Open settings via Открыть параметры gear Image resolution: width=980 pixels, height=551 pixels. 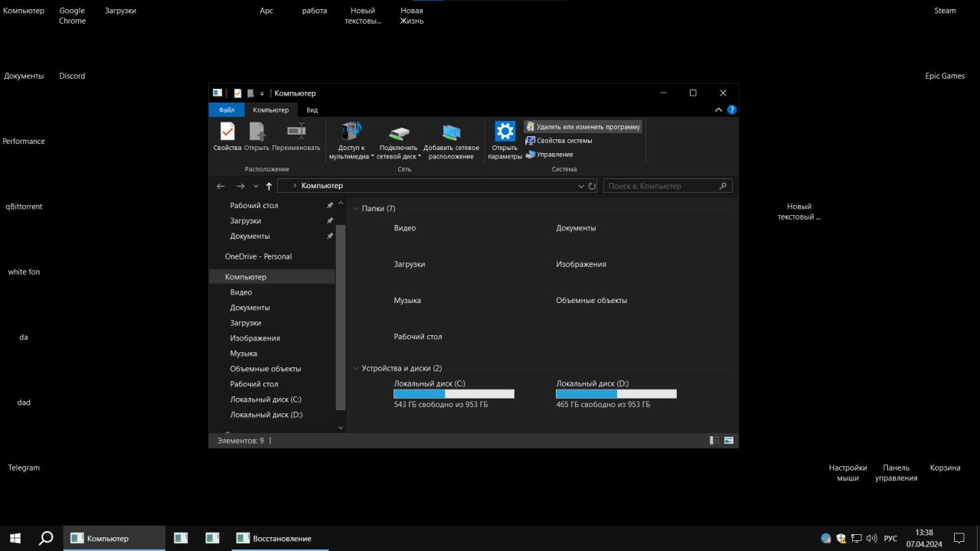point(505,131)
